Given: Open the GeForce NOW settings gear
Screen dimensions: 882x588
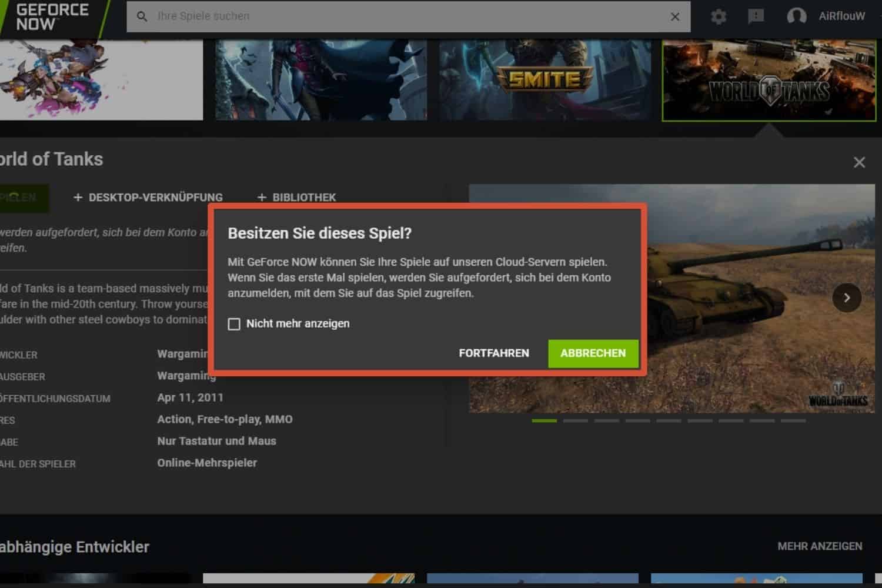Looking at the screenshot, I should point(719,16).
